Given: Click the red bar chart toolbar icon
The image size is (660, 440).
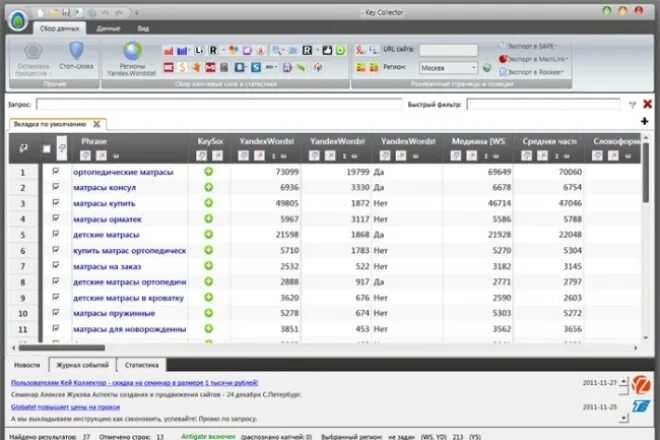Looking at the screenshot, I should pos(168,51).
